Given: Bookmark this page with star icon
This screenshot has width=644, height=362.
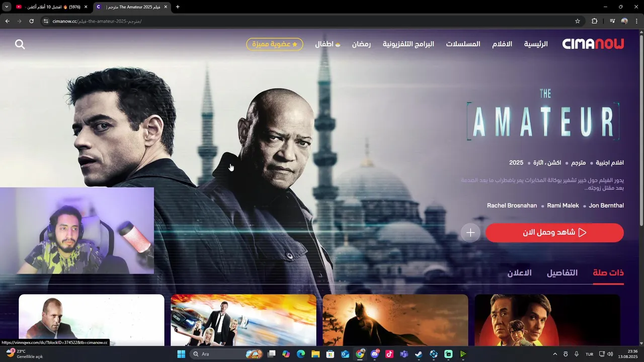Looking at the screenshot, I should coord(578,21).
